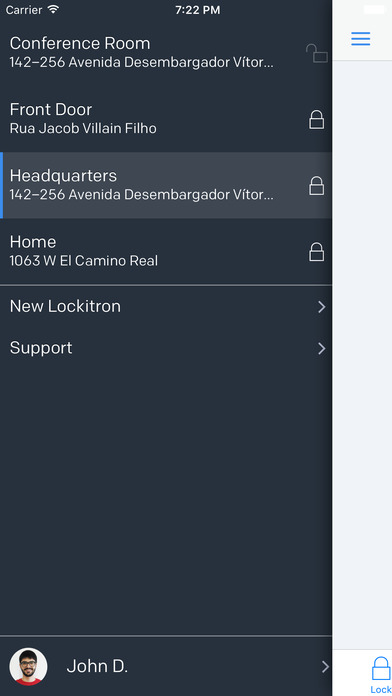Tap the Wi-Fi status icon
The width and height of the screenshot is (392, 696).
point(53,9)
